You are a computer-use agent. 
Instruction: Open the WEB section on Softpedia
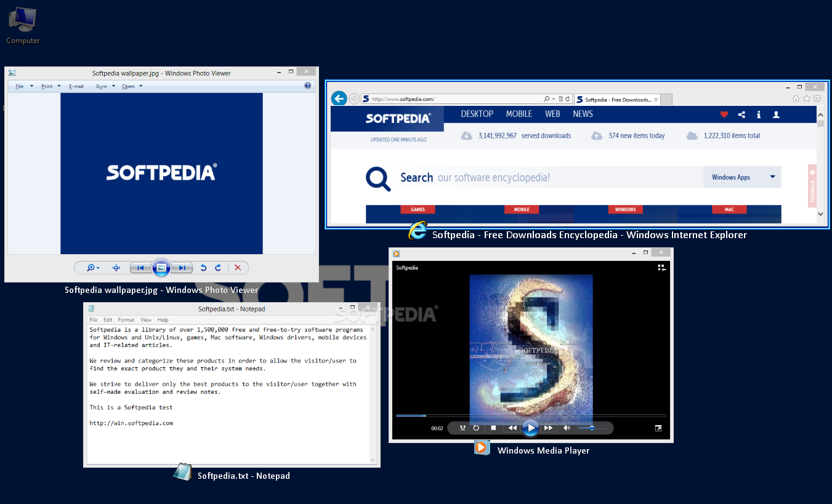coord(552,114)
